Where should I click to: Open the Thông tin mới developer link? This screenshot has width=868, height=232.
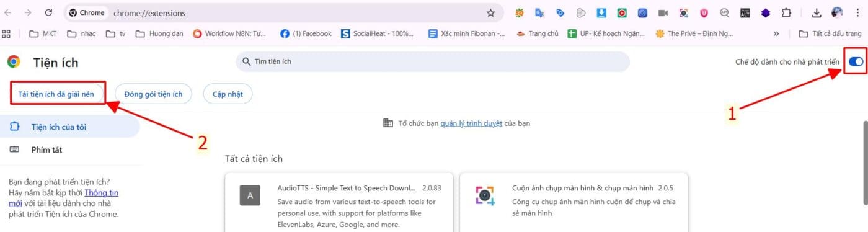pos(102,193)
